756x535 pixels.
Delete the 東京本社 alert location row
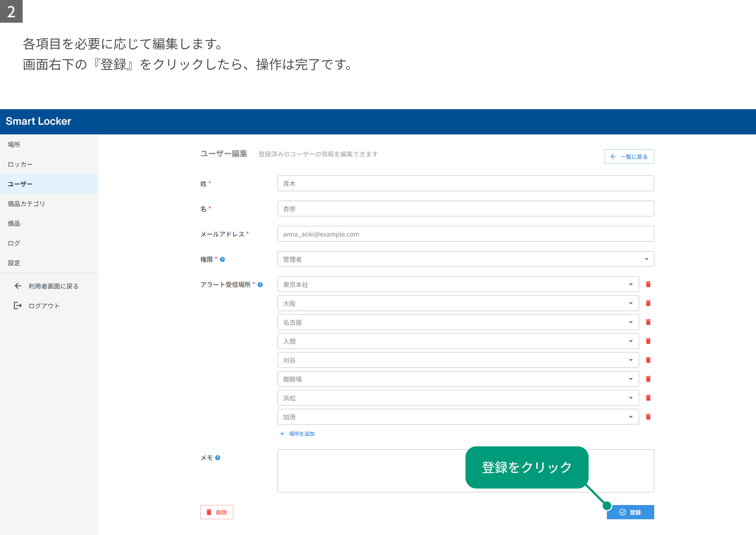click(x=648, y=284)
